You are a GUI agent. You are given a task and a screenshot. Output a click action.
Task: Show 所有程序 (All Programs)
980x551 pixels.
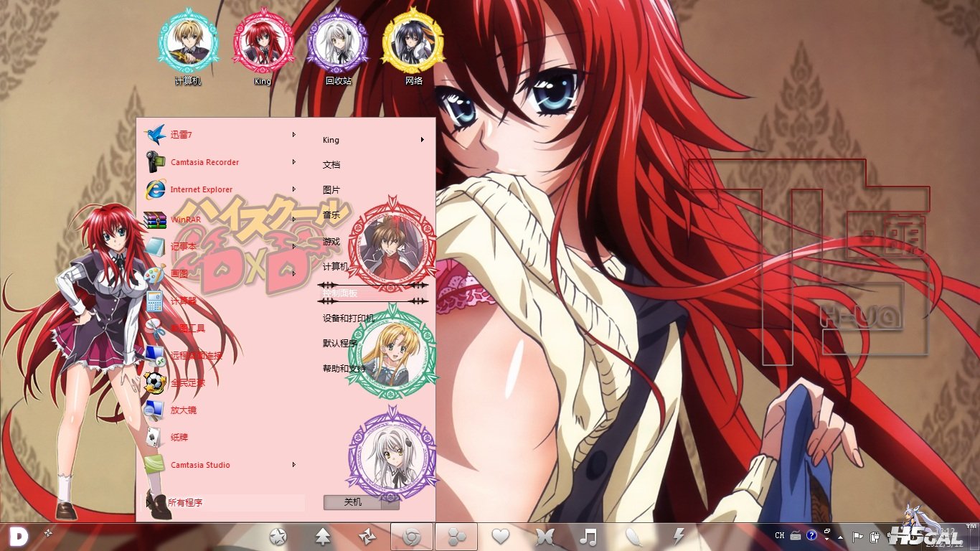(x=222, y=503)
